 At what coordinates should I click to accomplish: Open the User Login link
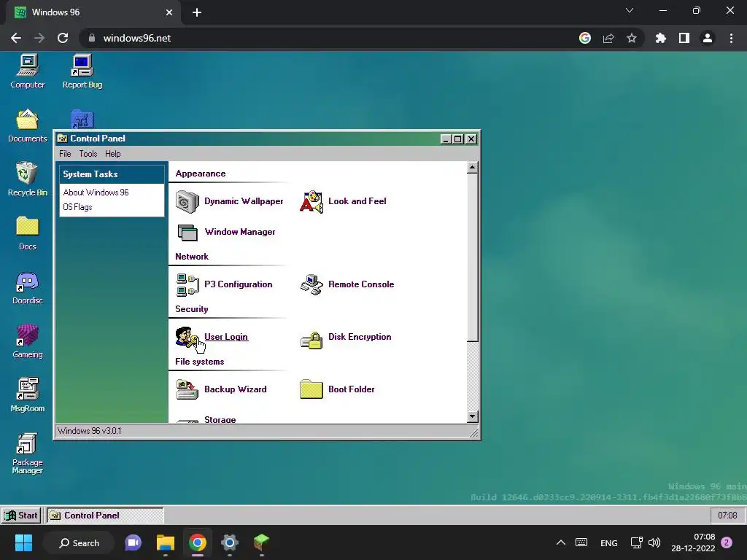[226, 337]
